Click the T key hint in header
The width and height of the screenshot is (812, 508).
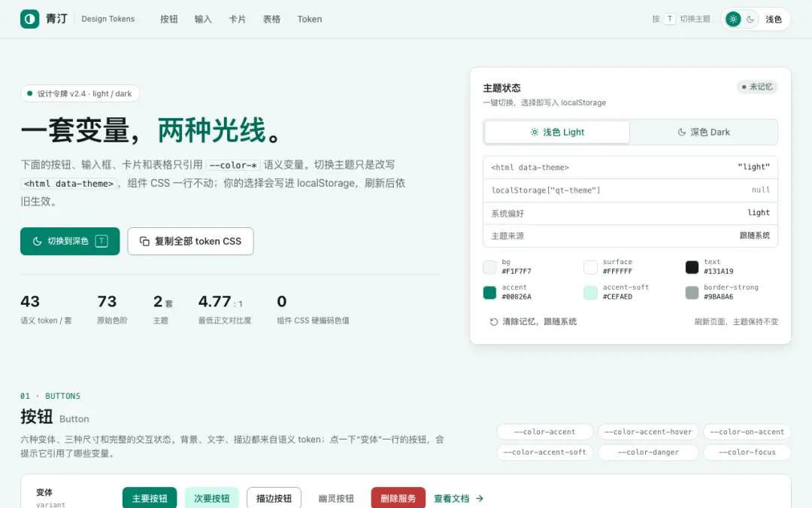pyautogui.click(x=670, y=19)
